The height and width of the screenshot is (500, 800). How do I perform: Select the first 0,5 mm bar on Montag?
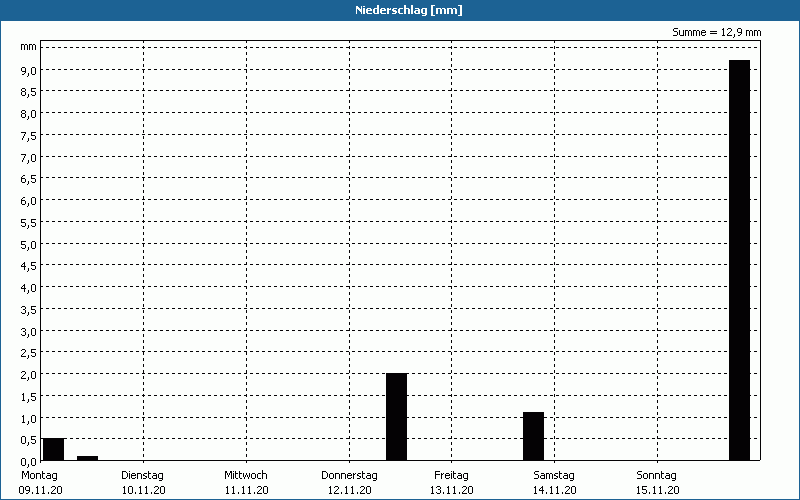click(54, 449)
